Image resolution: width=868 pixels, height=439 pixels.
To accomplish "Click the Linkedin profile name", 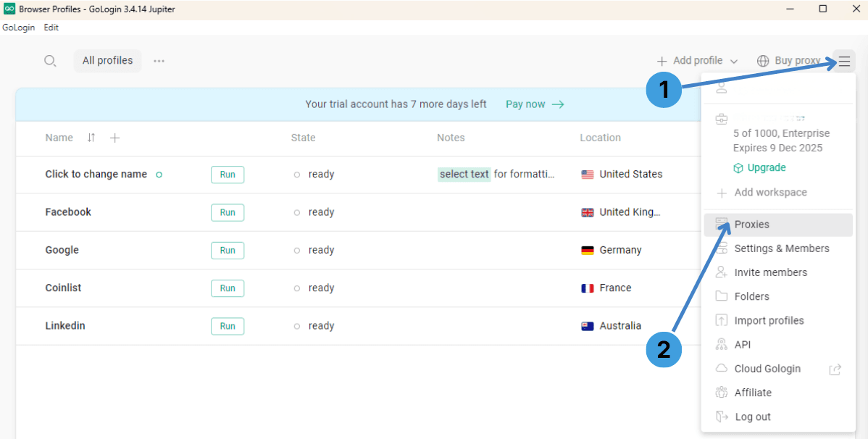I will pyautogui.click(x=64, y=326).
